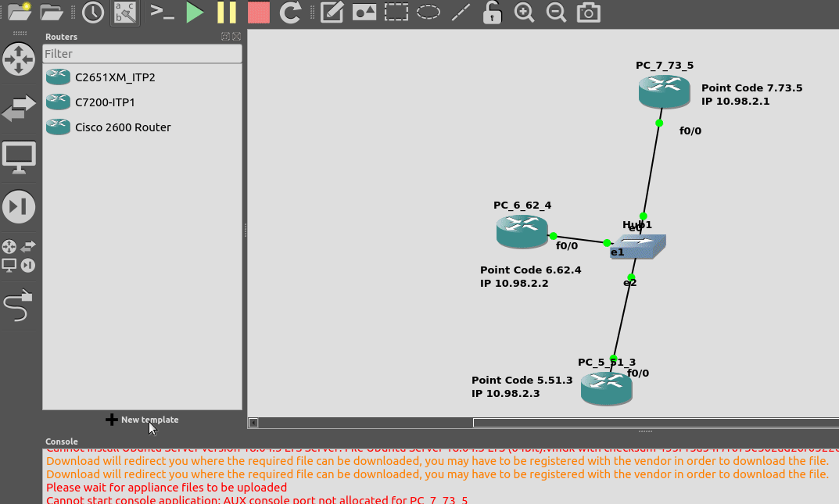
Task: Select the Draw an ellipse tool
Action: click(x=428, y=13)
